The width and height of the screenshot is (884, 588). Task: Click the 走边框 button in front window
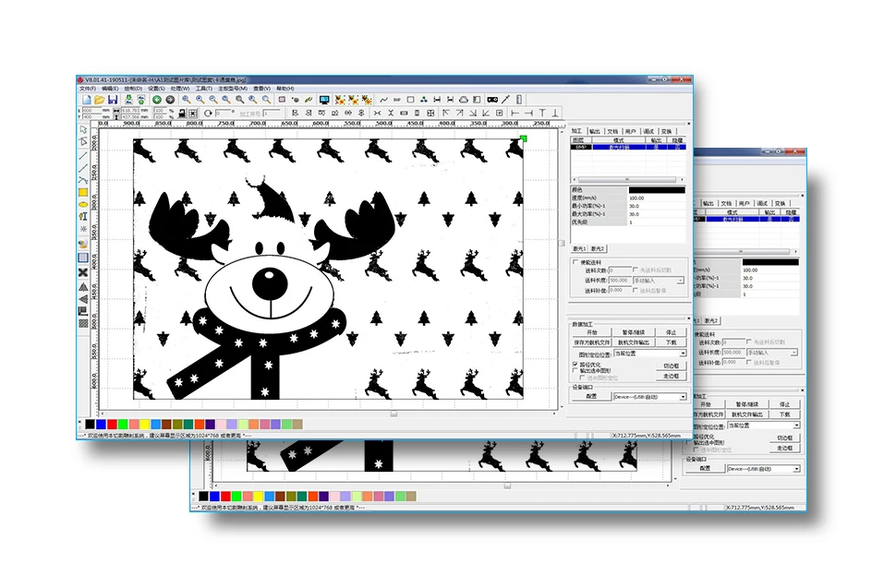point(671,376)
